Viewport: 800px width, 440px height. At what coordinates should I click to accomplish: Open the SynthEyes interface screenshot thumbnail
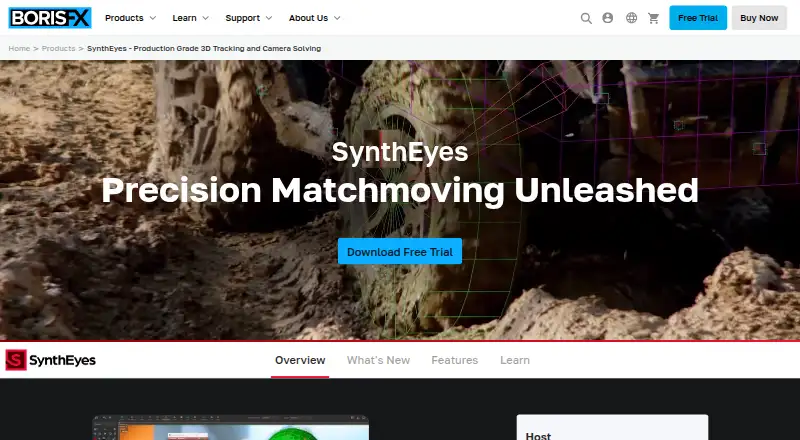231,428
